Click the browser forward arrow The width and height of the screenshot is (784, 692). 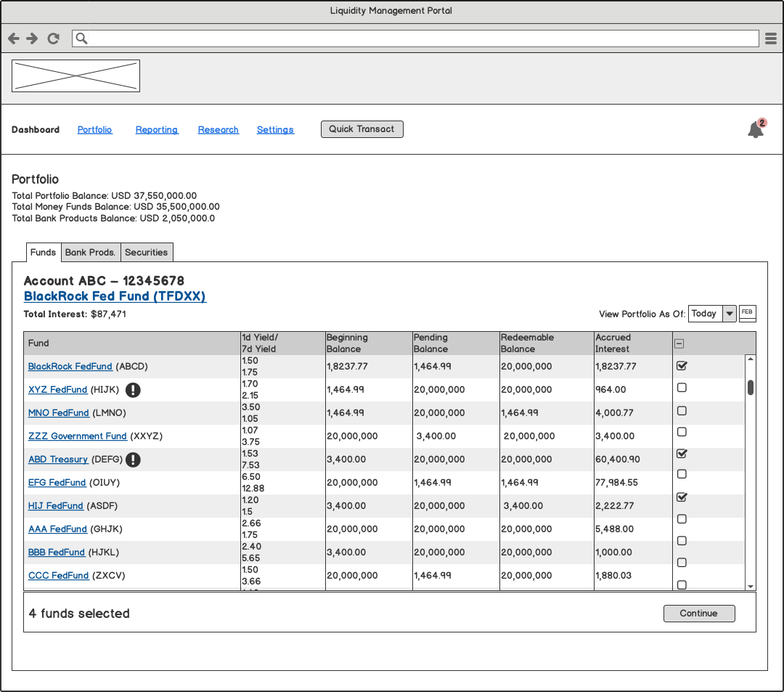pyautogui.click(x=32, y=38)
